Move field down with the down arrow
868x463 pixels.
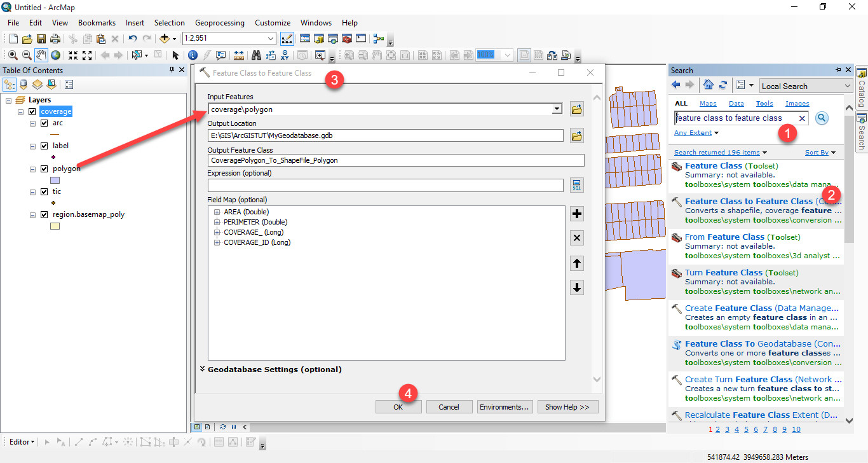577,288
